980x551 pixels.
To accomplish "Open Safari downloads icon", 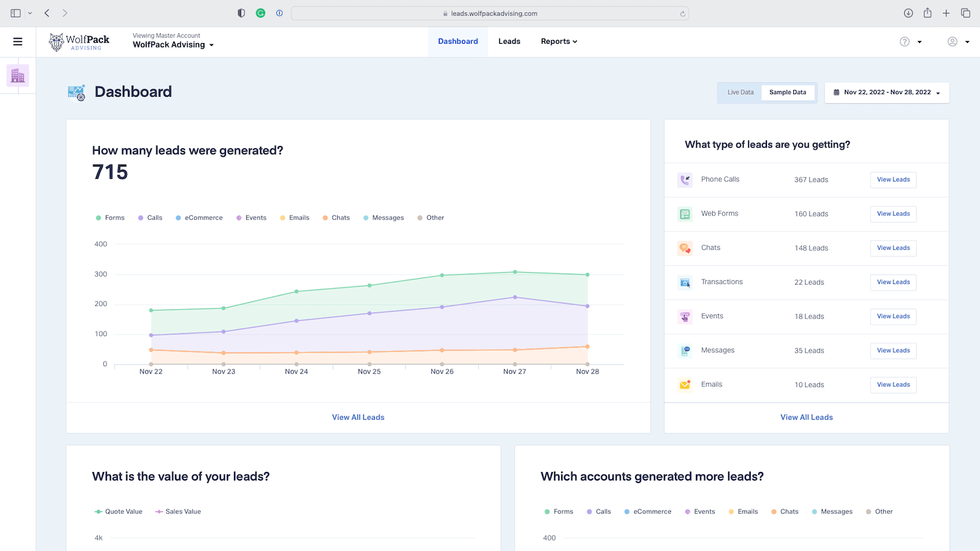I will point(908,13).
